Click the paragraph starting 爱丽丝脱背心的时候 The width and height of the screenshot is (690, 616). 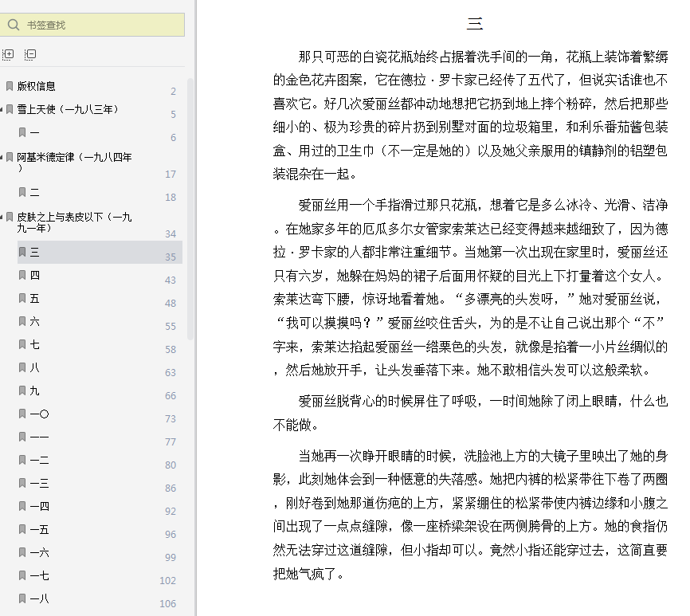click(470, 413)
